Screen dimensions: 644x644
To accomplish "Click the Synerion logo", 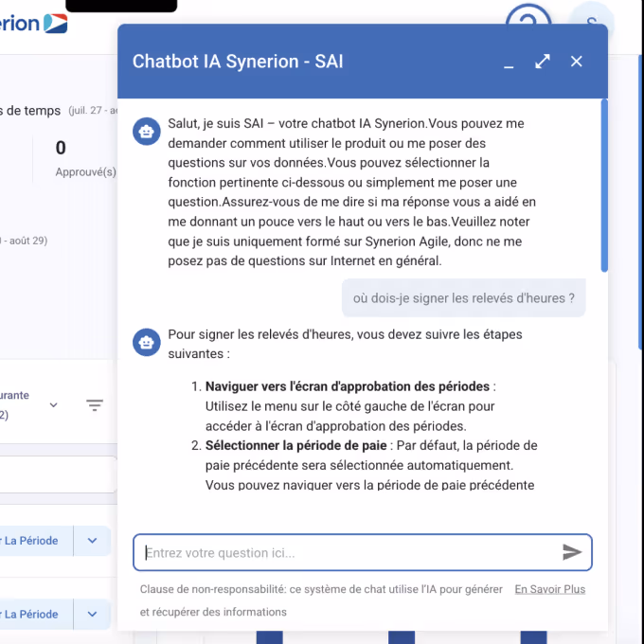I will tap(34, 24).
